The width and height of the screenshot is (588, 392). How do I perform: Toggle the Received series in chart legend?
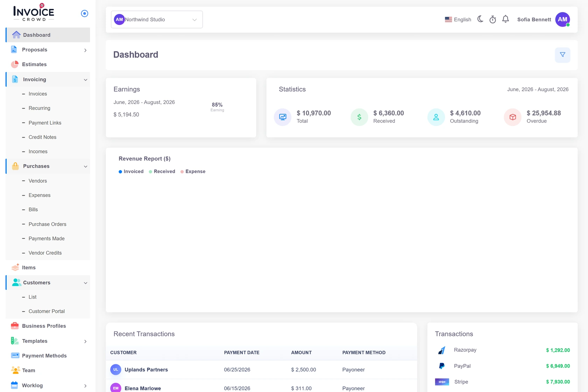(x=162, y=171)
